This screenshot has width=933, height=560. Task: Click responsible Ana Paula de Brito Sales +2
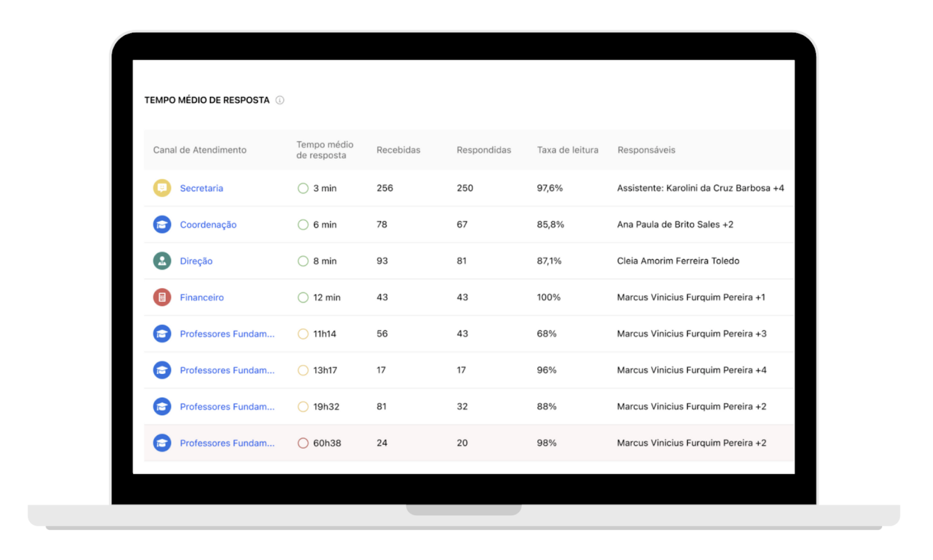click(675, 224)
